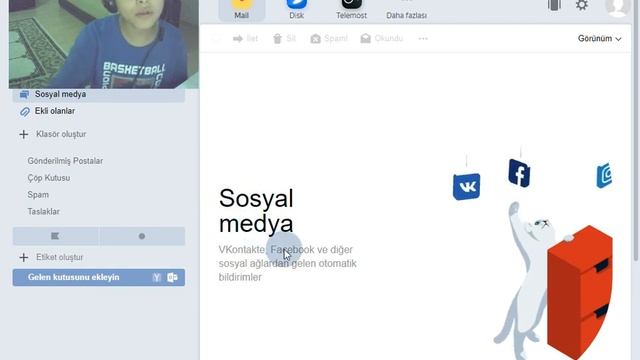Click Etiket oluştur to create label

click(x=60, y=257)
